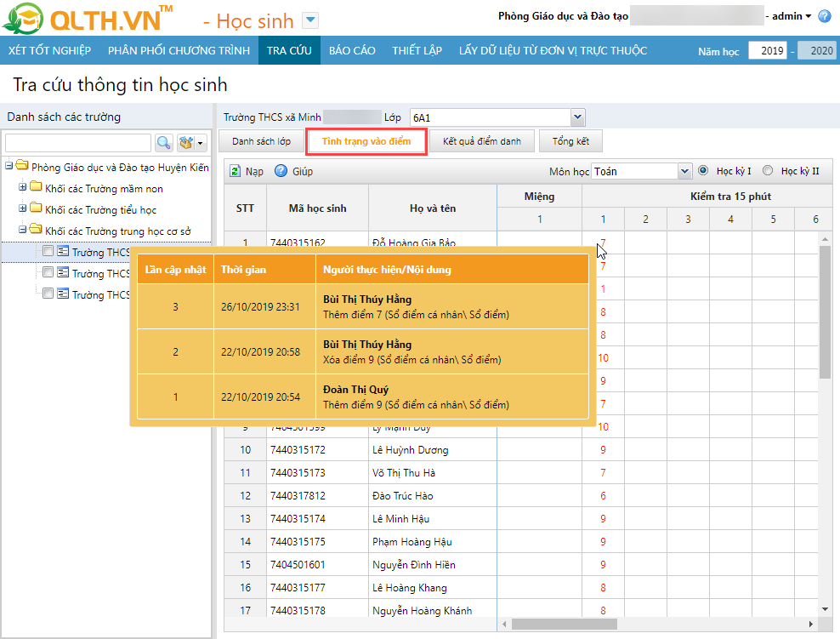Screen dimensions: 840x639
Task: Open the Môn học Toán dropdown
Action: 685,171
